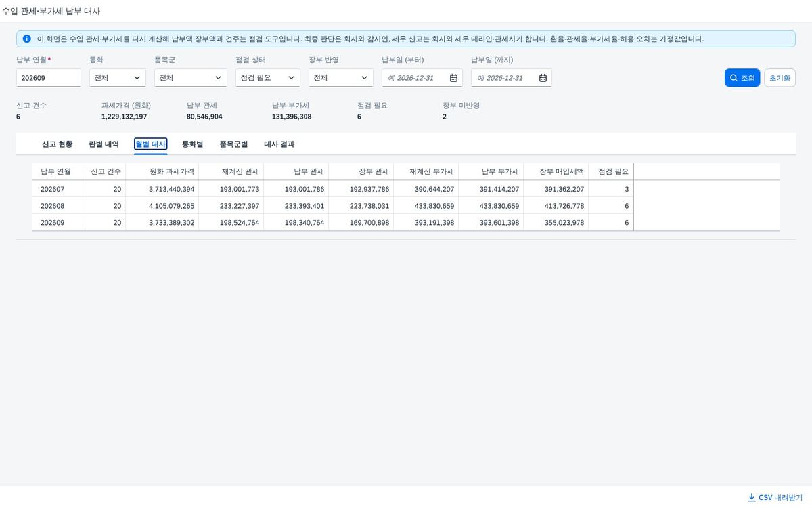This screenshot has width=812, height=508.
Task: Open calendar picker for 납부일 (부터)
Action: 453,78
